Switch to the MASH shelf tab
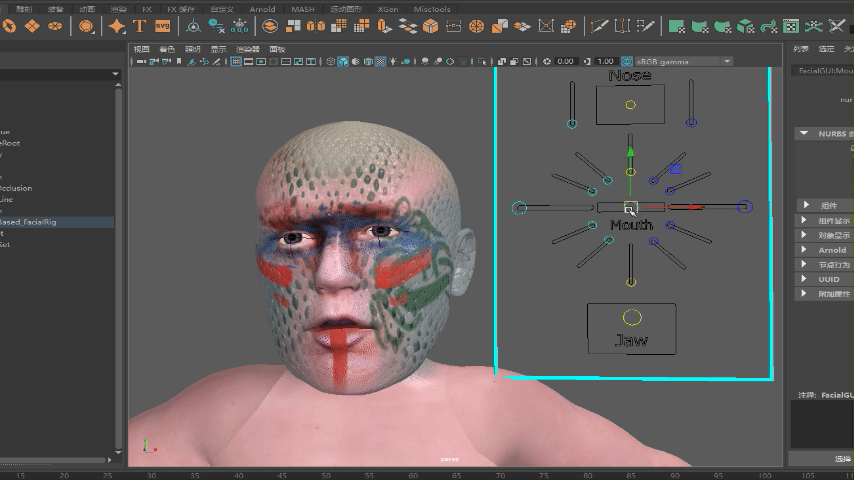 tap(303, 9)
